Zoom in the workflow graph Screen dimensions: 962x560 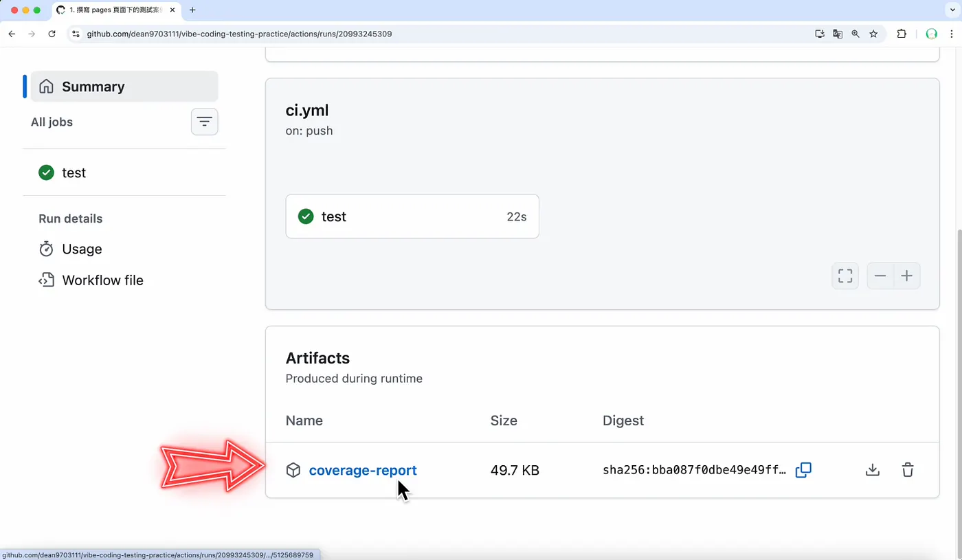click(x=907, y=276)
